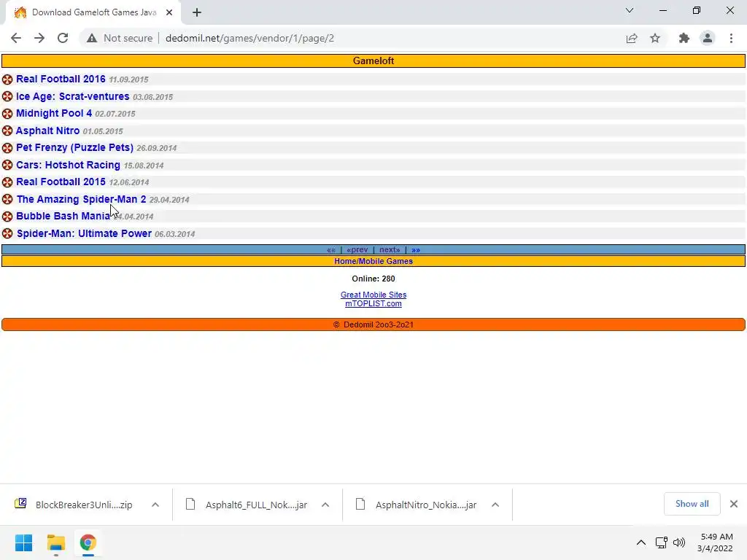Image resolution: width=747 pixels, height=560 pixels.
Task: Expand options for BlockBreaker3Unli...zip download
Action: 155,505
